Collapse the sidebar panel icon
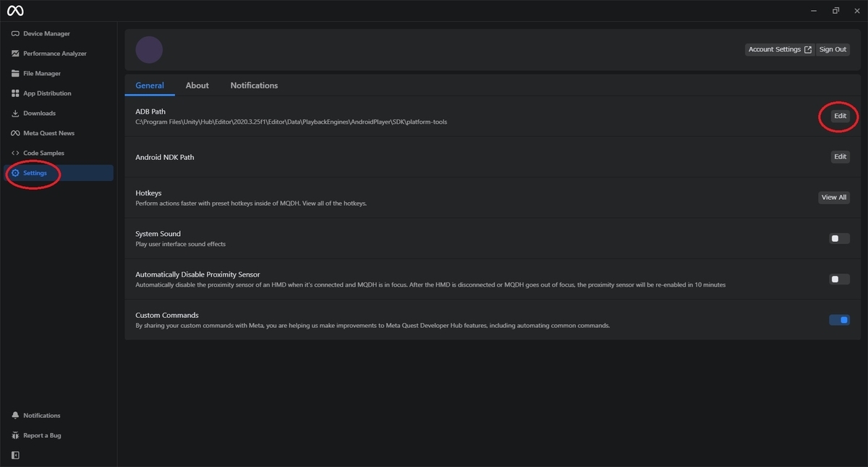868x467 pixels. coord(15,455)
